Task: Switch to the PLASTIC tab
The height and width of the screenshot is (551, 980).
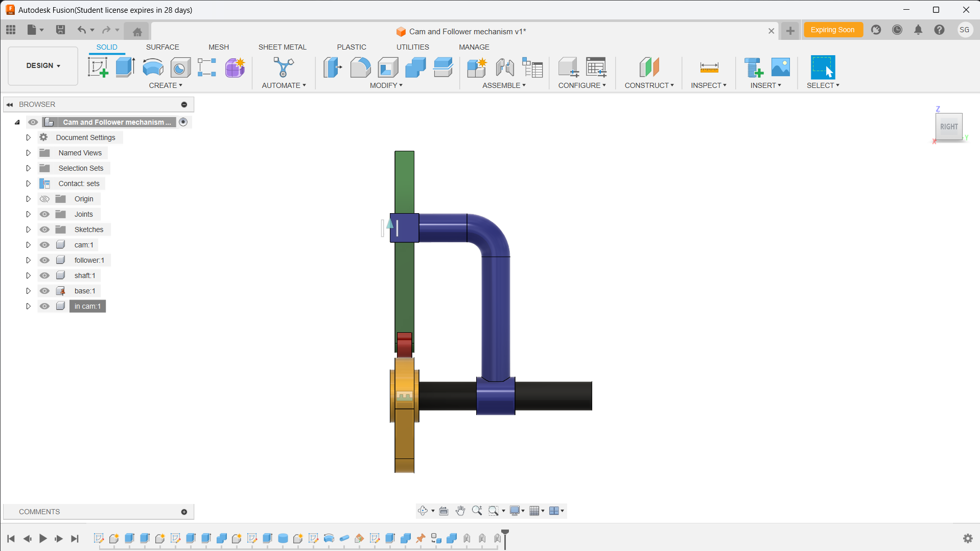Action: pyautogui.click(x=352, y=47)
